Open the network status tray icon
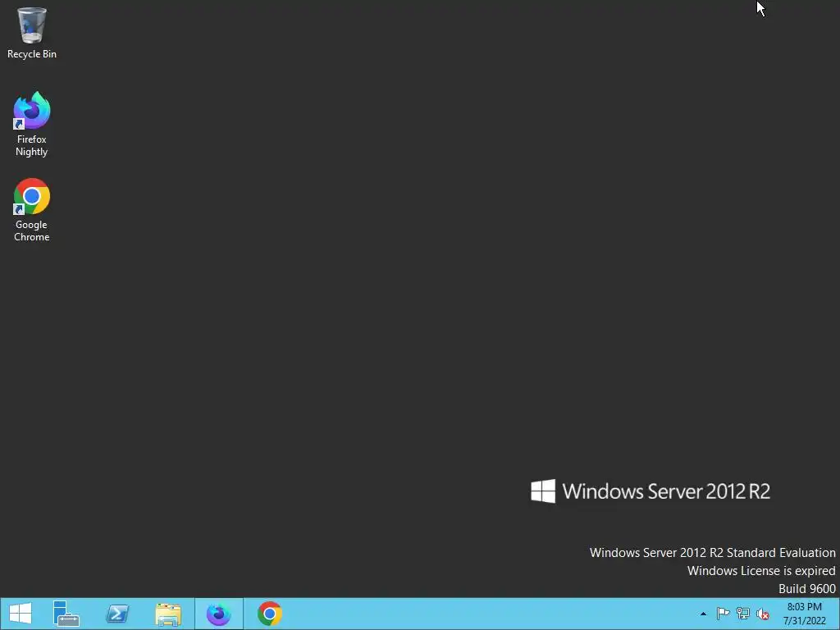The height and width of the screenshot is (630, 840). tap(743, 614)
